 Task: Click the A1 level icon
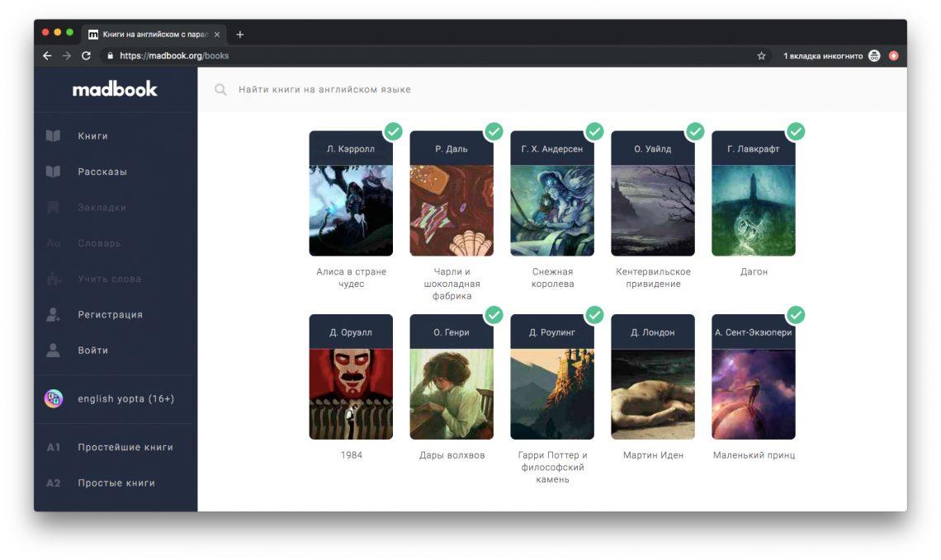[54, 447]
